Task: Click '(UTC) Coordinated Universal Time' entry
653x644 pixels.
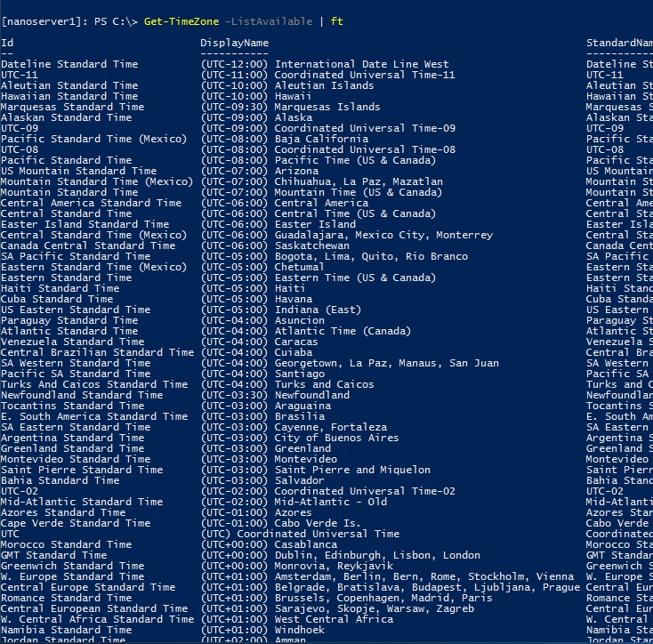Action: coord(301,534)
